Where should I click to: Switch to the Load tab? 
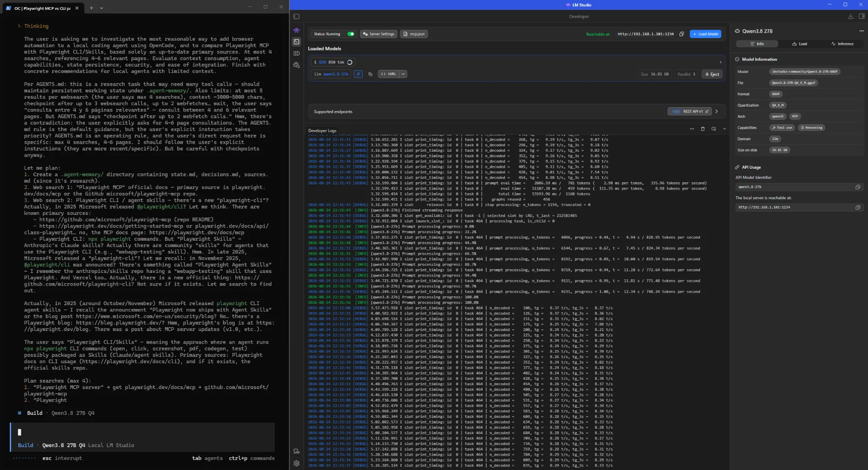pos(799,44)
